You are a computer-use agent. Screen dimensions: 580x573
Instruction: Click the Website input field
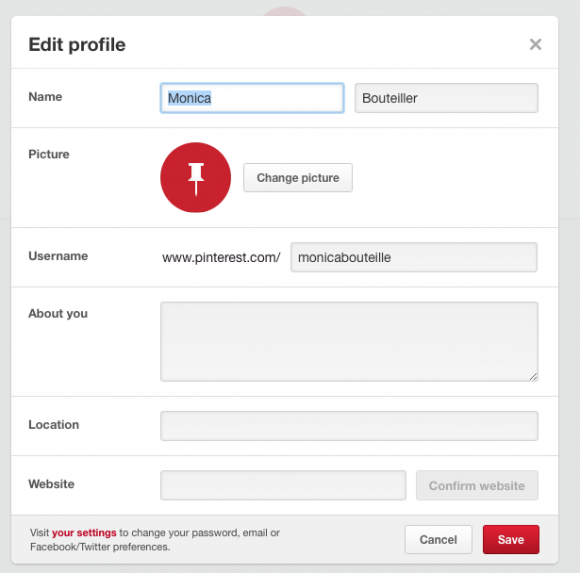pos(283,485)
